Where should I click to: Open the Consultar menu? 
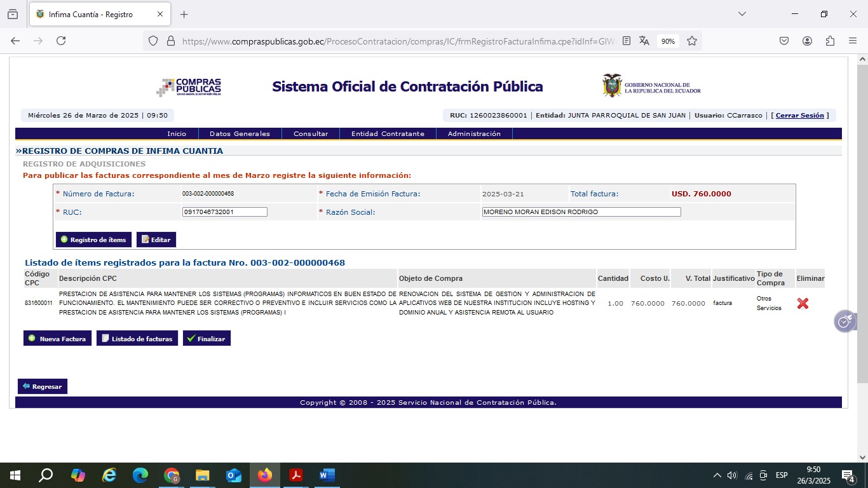pyautogui.click(x=311, y=134)
